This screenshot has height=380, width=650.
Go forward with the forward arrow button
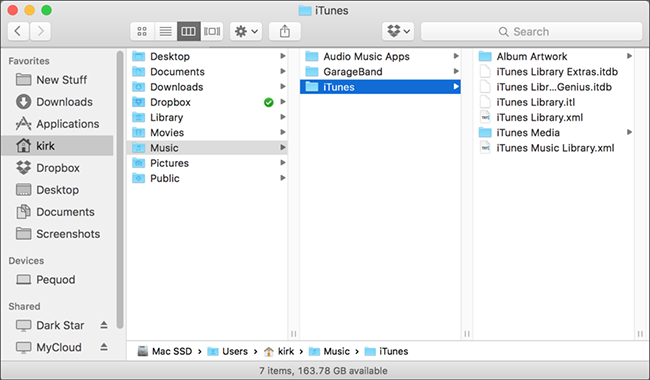pos(40,31)
